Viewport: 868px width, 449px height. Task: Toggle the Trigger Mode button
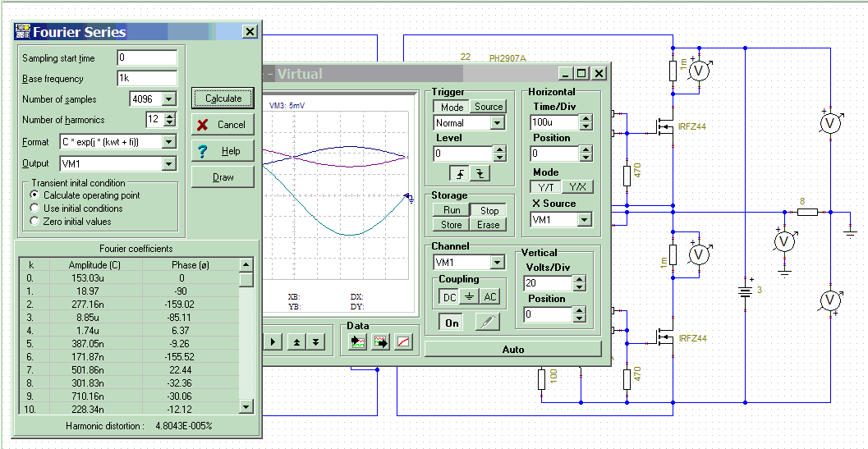coord(452,106)
